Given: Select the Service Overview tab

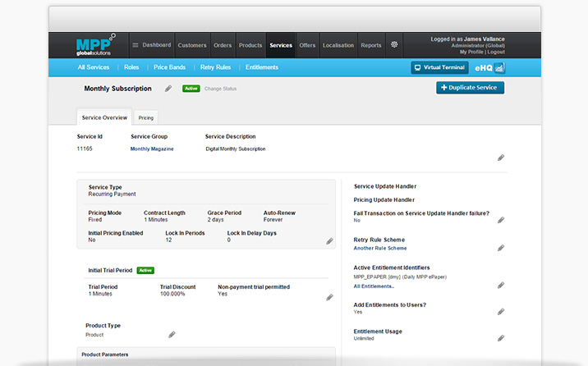Looking at the screenshot, I should [104, 117].
